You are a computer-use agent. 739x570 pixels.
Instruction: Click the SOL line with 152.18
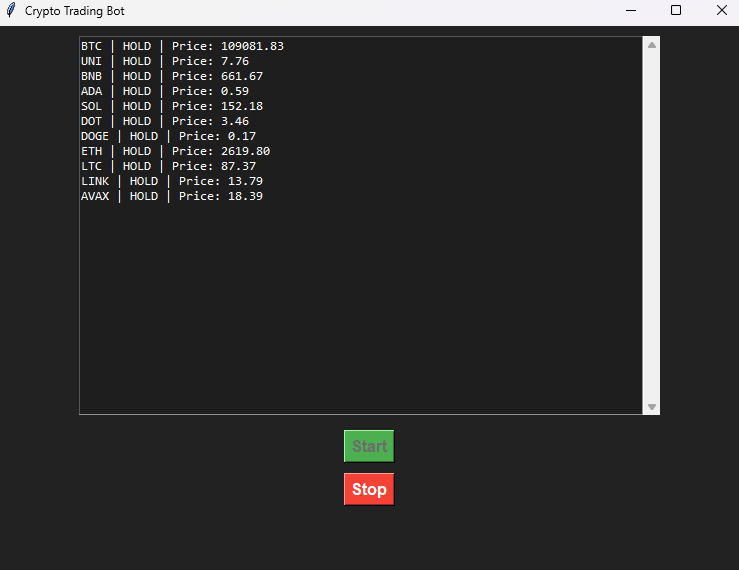point(172,106)
